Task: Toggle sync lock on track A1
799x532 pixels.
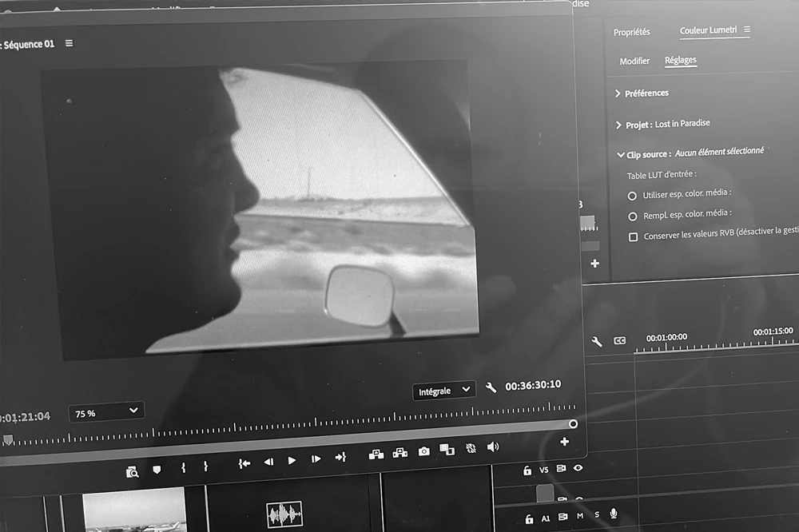Action: click(x=562, y=517)
